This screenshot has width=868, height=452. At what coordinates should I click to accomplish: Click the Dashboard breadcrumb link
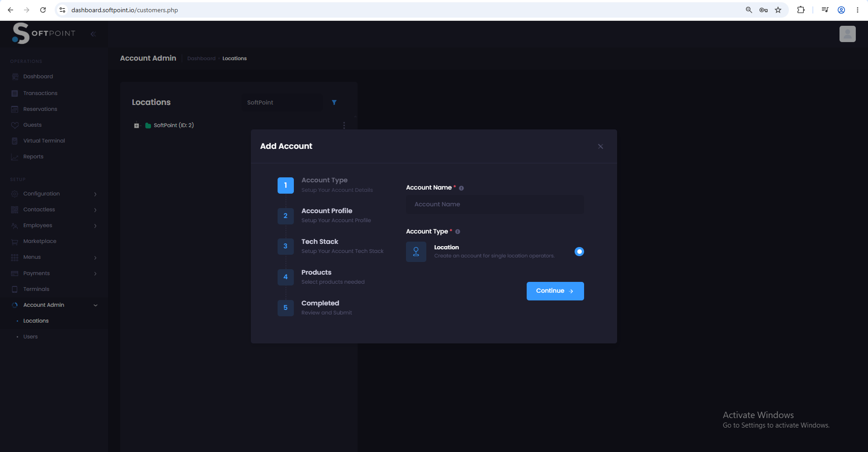point(201,59)
